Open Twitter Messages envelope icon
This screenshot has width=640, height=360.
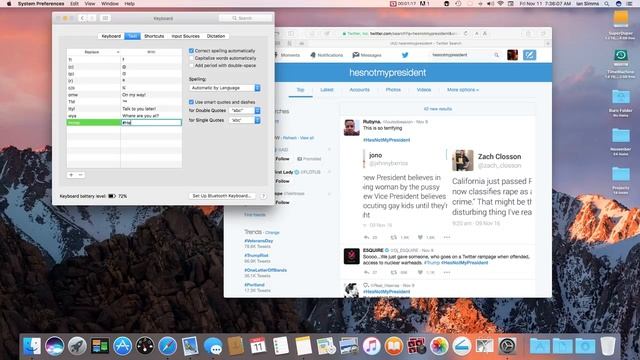(356, 55)
